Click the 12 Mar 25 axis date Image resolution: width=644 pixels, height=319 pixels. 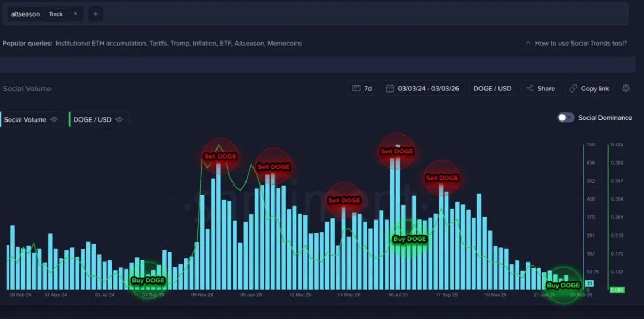300,295
